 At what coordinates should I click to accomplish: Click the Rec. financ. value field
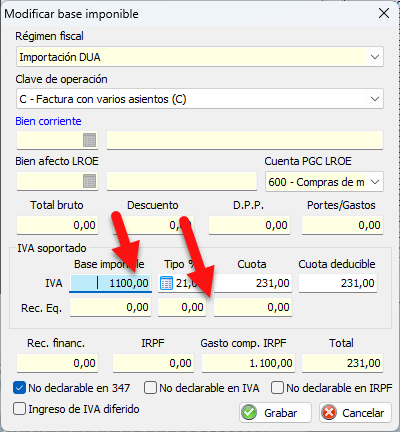point(57,363)
